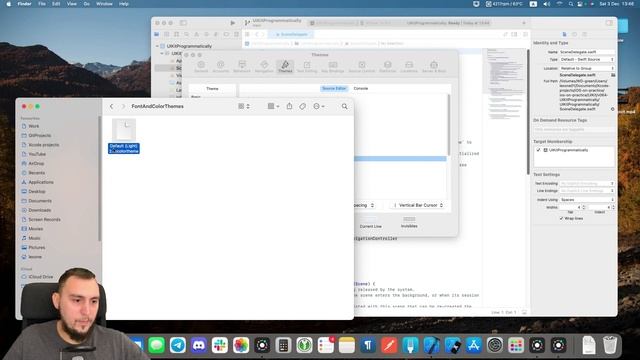Click the Finder Share icon
Viewport: 640px width, 360px height.
[x=289, y=106]
